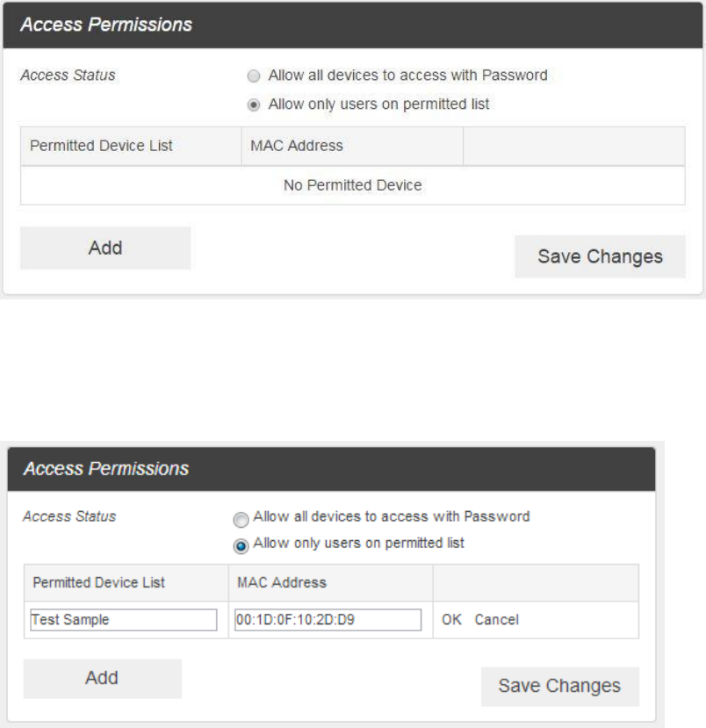Click the MAC address field 00:1D:0F:10:2D:D9

(x=328, y=620)
